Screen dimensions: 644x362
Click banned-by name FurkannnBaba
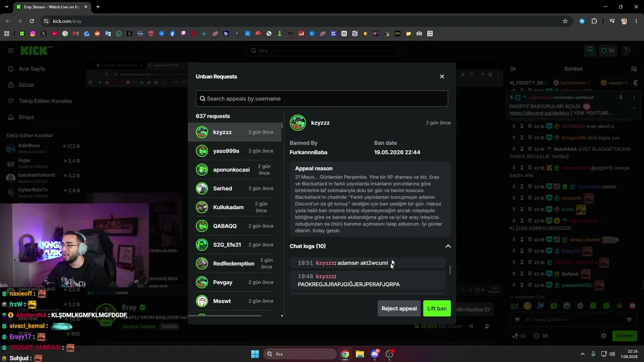click(x=308, y=152)
